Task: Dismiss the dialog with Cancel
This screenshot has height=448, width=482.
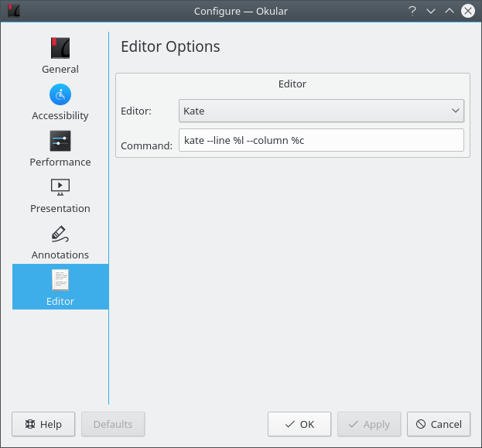Action: pyautogui.click(x=439, y=424)
